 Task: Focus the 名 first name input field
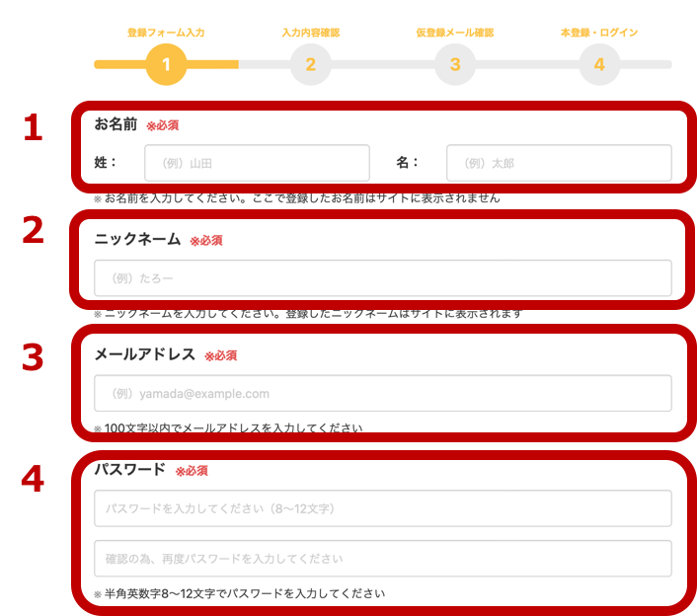click(559, 163)
